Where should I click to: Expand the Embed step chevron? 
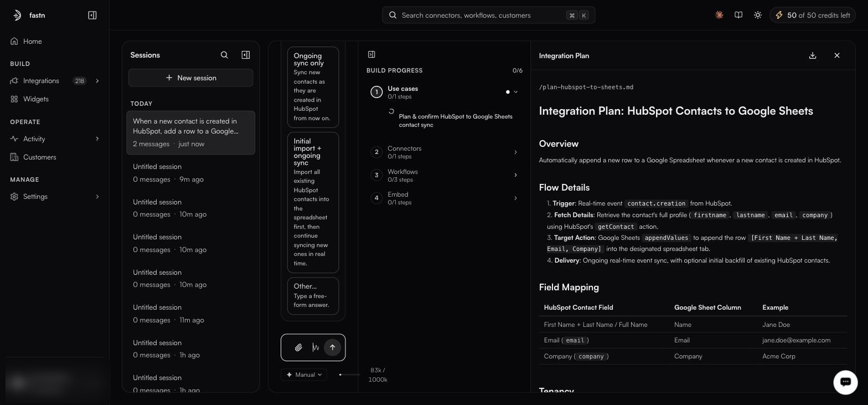[x=515, y=198]
